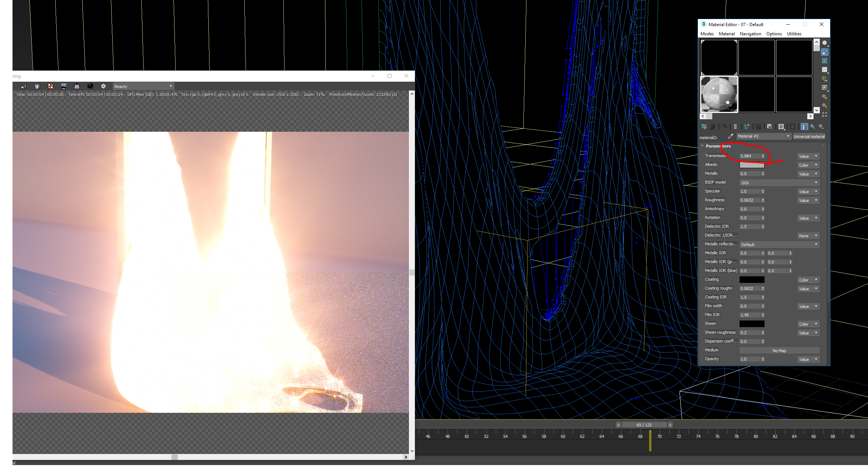Expand the BSDF model GGX dropdown
868x468 pixels.
tap(779, 183)
